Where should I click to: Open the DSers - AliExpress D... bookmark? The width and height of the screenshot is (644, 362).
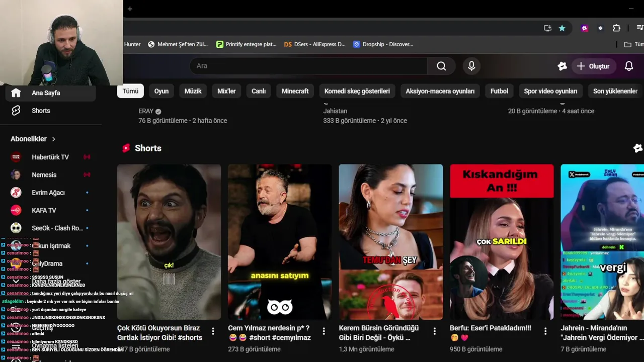[x=314, y=44]
